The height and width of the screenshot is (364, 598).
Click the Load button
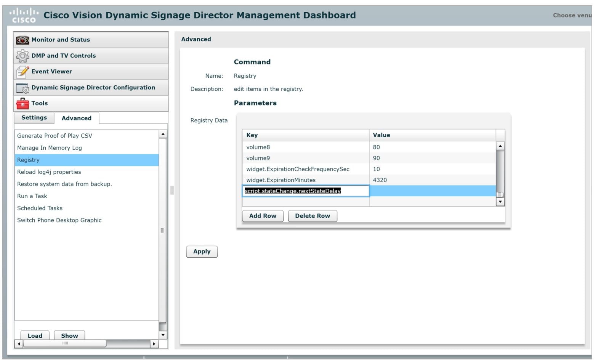coord(35,335)
